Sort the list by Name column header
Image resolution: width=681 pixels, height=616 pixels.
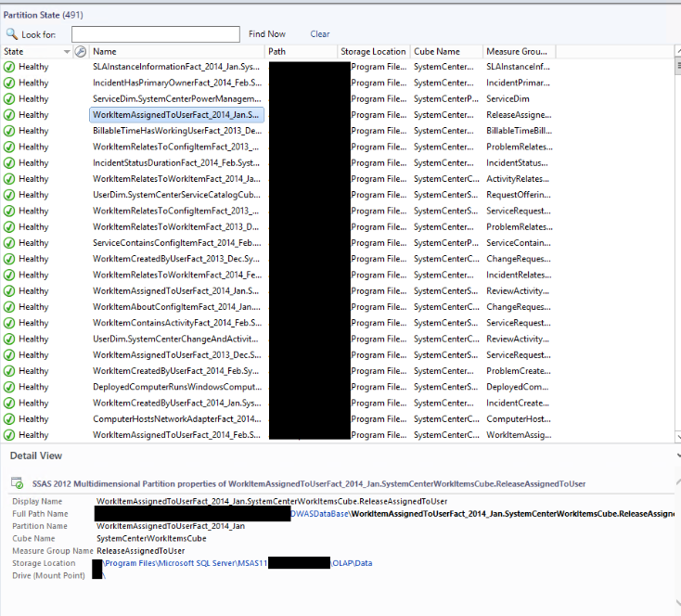click(176, 52)
